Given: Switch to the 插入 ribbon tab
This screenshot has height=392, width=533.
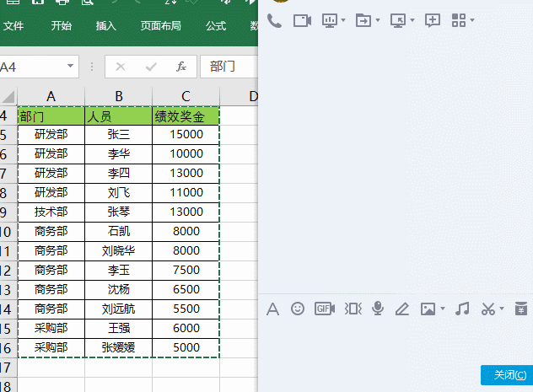Looking at the screenshot, I should [x=105, y=26].
